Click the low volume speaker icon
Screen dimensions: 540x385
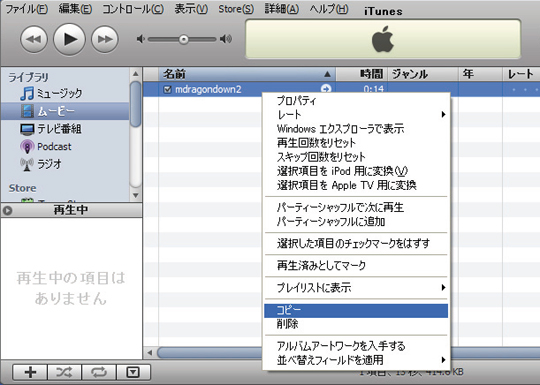pyautogui.click(x=140, y=39)
